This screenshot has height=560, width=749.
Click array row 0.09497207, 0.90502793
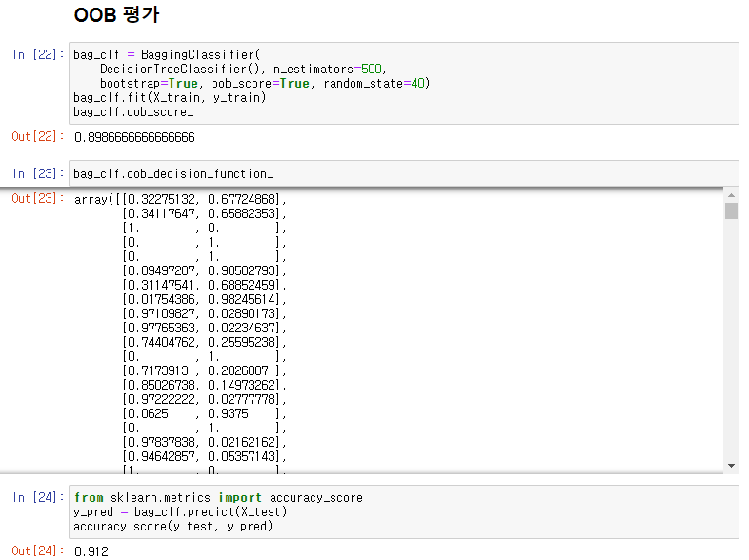[204, 270]
